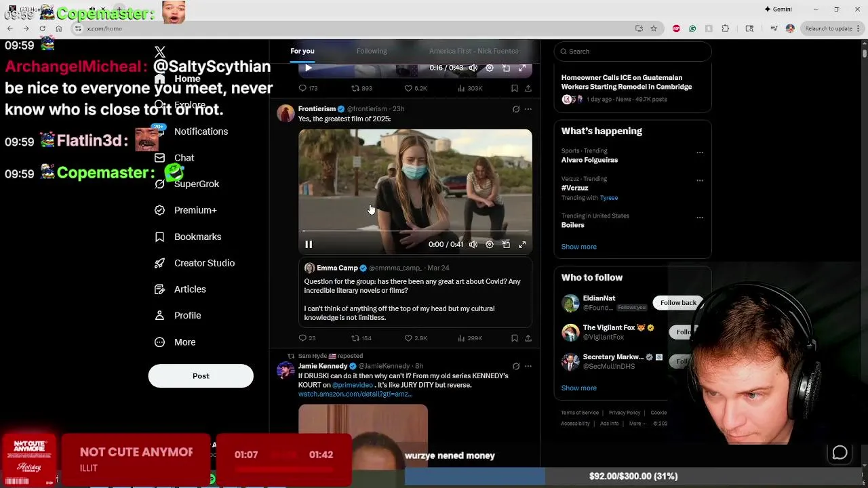Open the Terms of Service link
This screenshot has height=488, width=868.
[x=580, y=413]
